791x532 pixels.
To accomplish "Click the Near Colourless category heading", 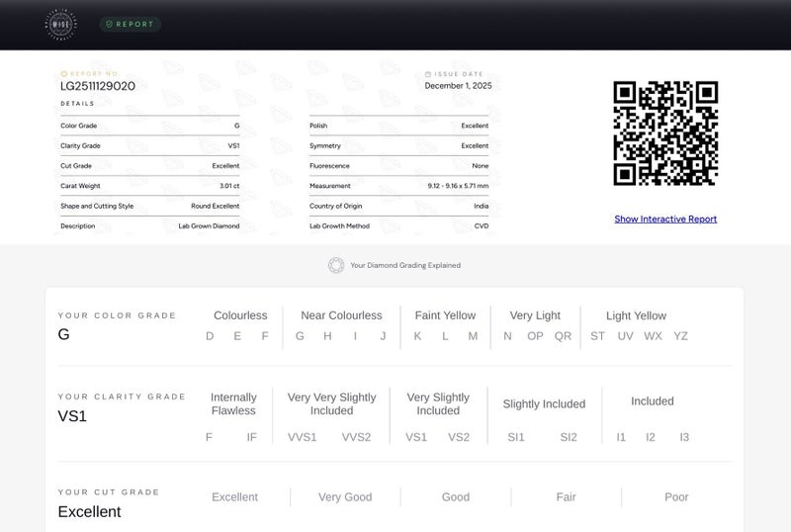I will point(341,315).
